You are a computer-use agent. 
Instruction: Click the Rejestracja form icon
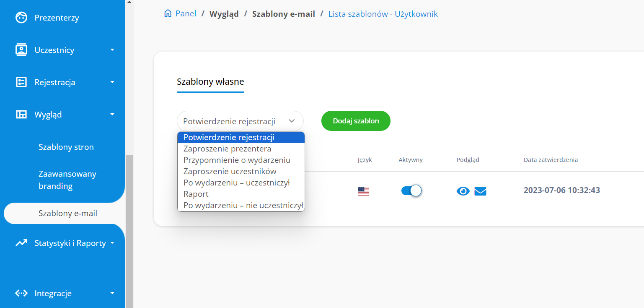(x=21, y=82)
